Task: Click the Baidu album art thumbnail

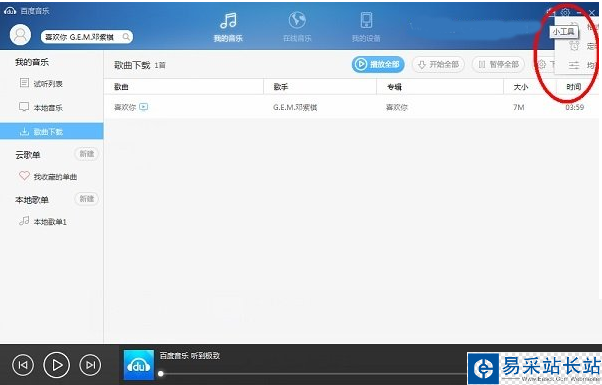Action: 139,365
